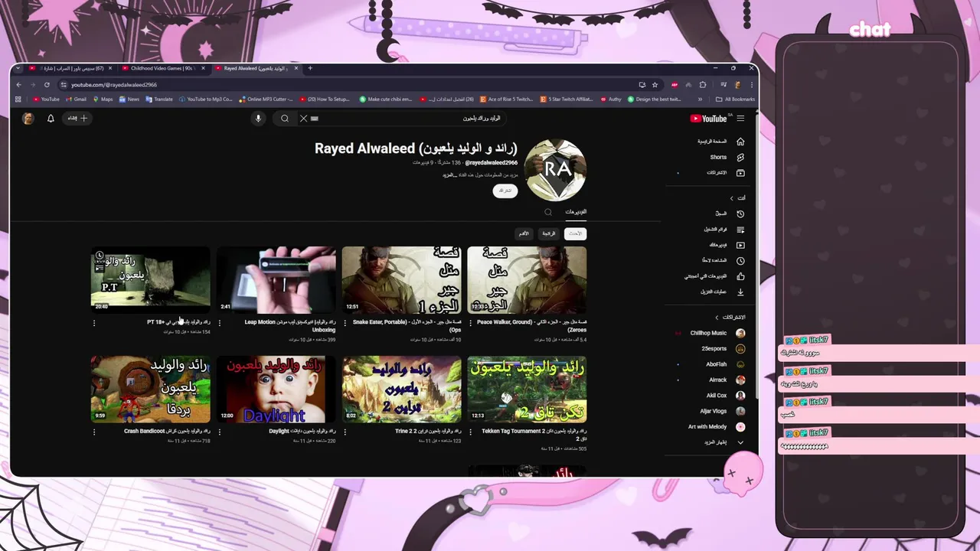Open Subscriptions icon in the sidebar
Screen dimensions: 980x551
pyautogui.click(x=740, y=173)
